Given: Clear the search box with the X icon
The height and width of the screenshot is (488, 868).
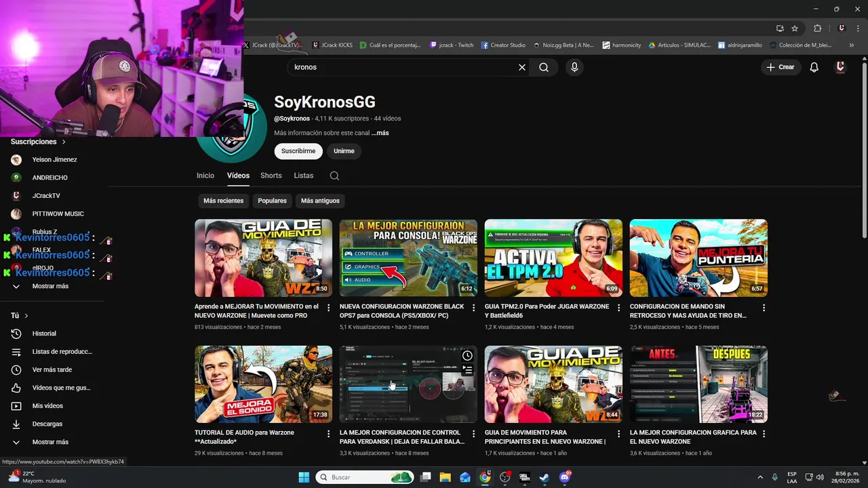Looking at the screenshot, I should 522,67.
